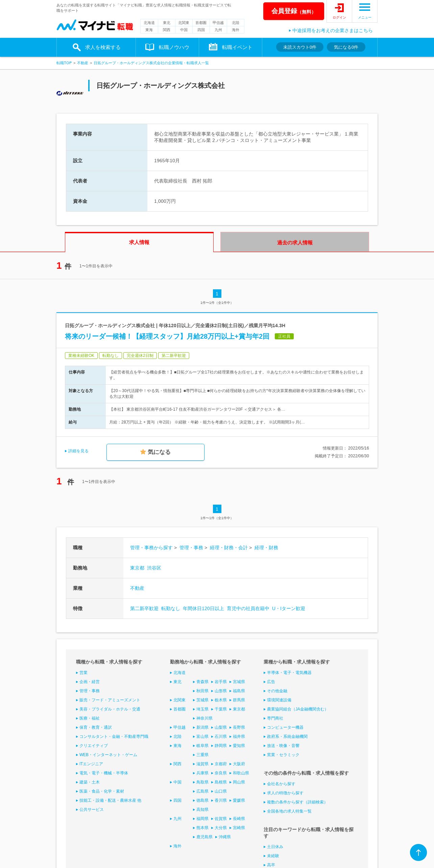Click the 渋谷区 work location link

[154, 568]
